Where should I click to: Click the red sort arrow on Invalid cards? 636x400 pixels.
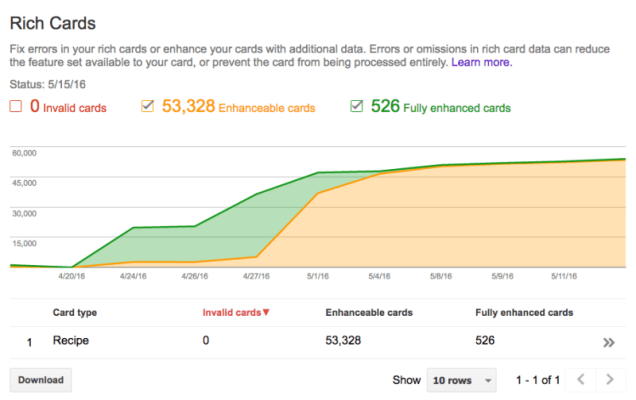pyautogui.click(x=266, y=313)
